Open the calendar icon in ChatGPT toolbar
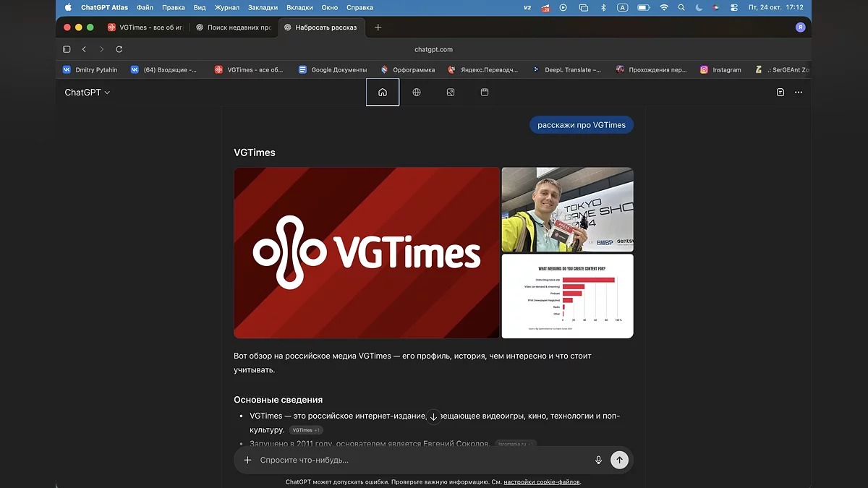 click(485, 93)
